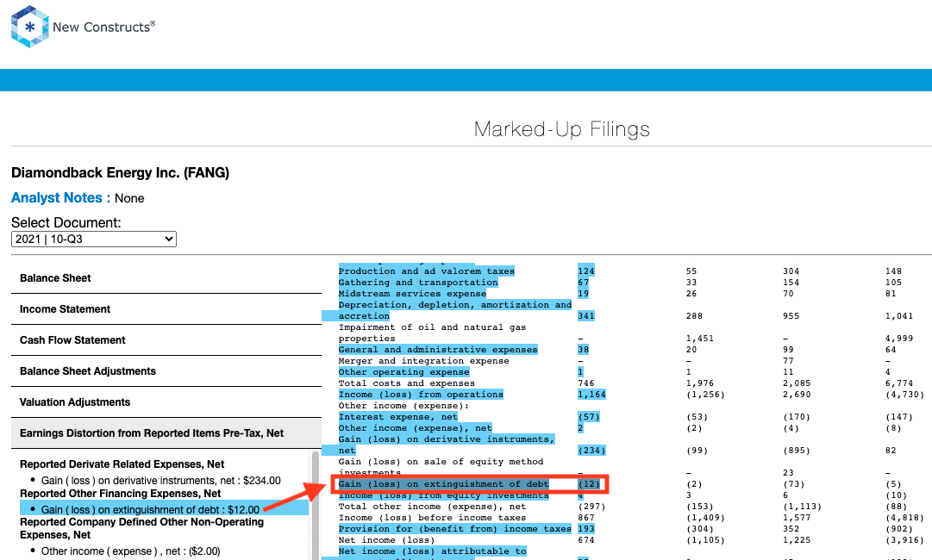Viewport: 932px width, 560px height.
Task: Select the Valuation Adjustments section
Action: (x=166, y=402)
